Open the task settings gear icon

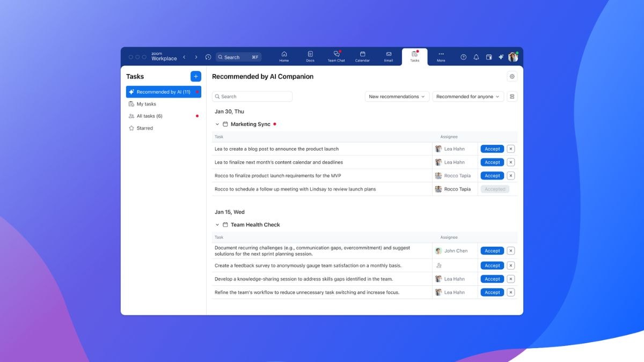[512, 77]
